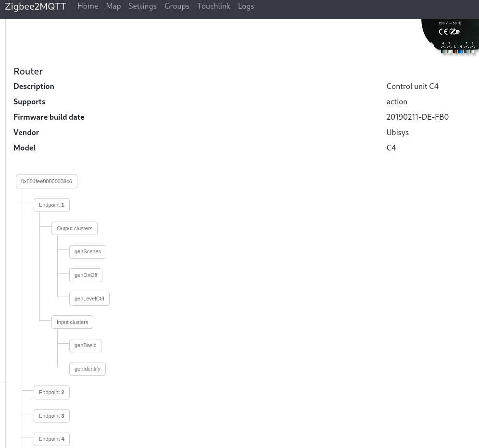Viewport: 479px width, 448px height.
Task: Expand the Input clusters node
Action: (x=72, y=322)
